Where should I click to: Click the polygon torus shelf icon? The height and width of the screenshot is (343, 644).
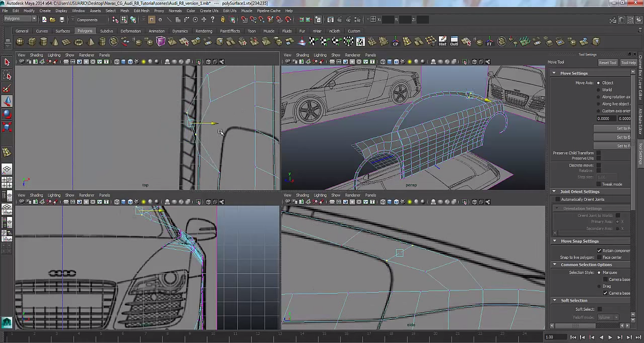[x=79, y=42]
